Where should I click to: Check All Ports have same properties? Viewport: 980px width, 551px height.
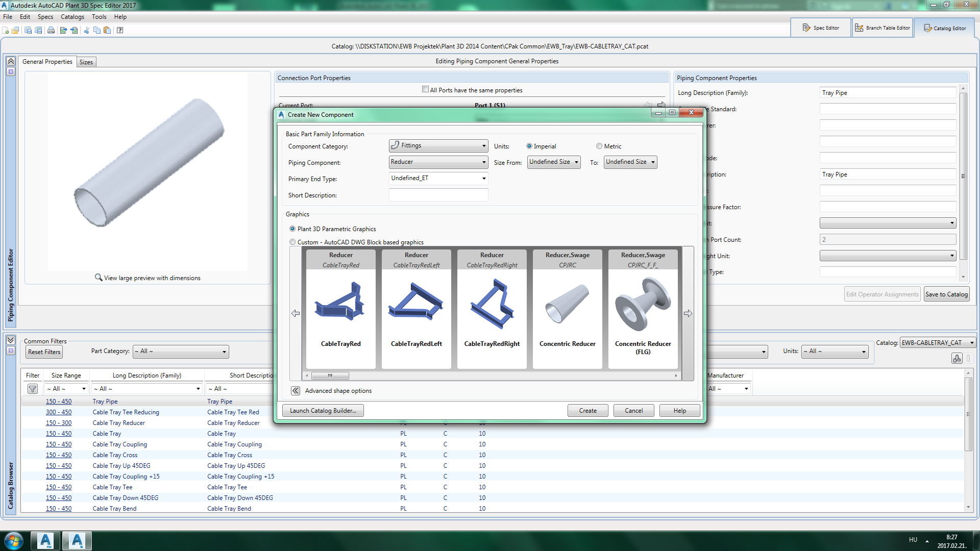(425, 90)
